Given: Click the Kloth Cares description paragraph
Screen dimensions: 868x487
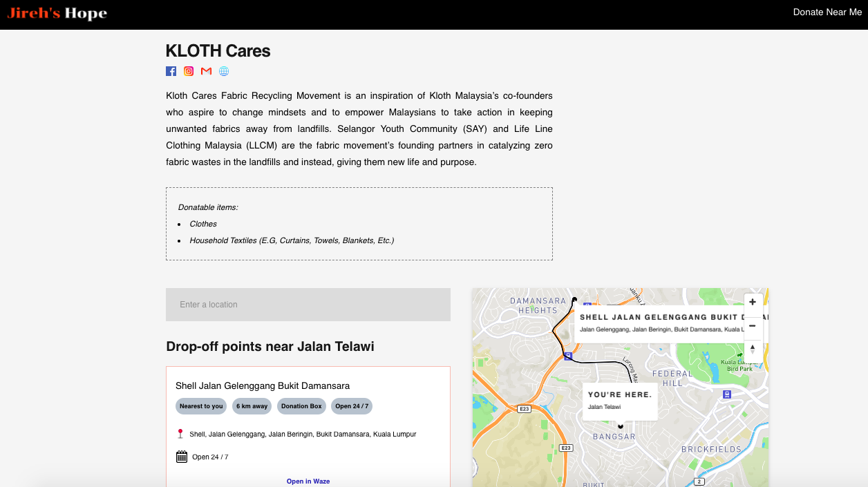Looking at the screenshot, I should click(x=359, y=128).
